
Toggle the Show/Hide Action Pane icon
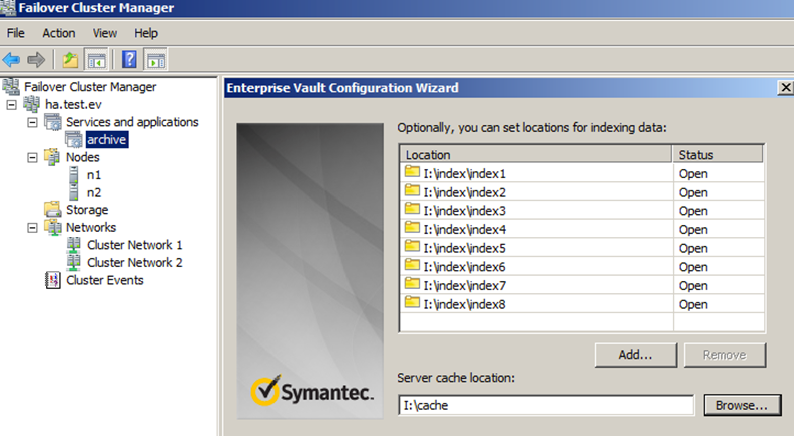pos(155,60)
